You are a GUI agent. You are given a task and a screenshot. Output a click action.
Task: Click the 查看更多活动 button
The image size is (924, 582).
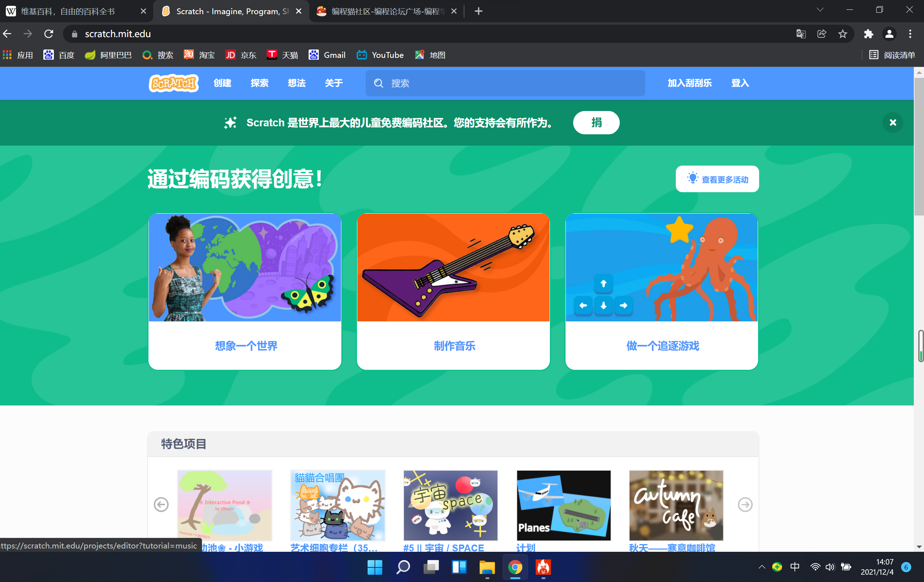pyautogui.click(x=717, y=179)
